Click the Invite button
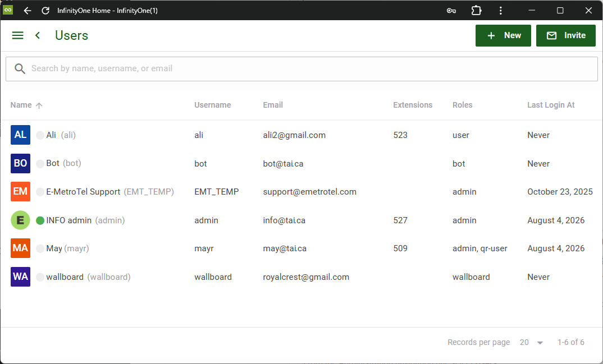Image resolution: width=603 pixels, height=364 pixels. [x=566, y=36]
